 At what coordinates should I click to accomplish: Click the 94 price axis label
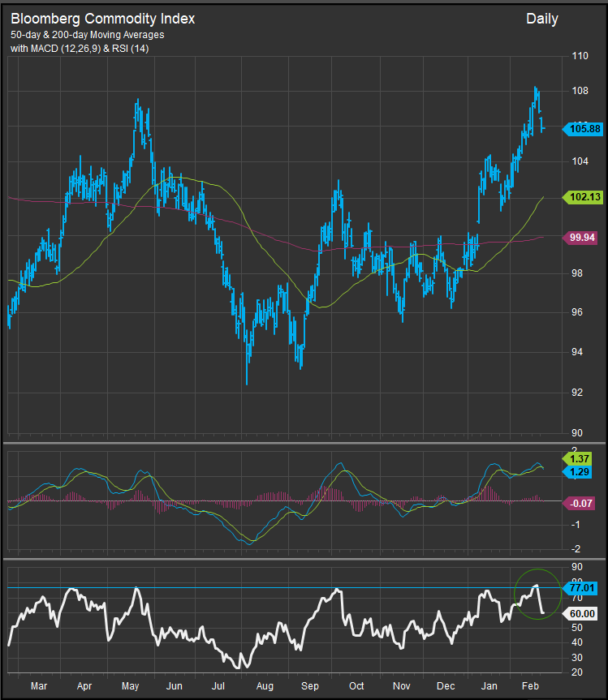[x=577, y=352]
